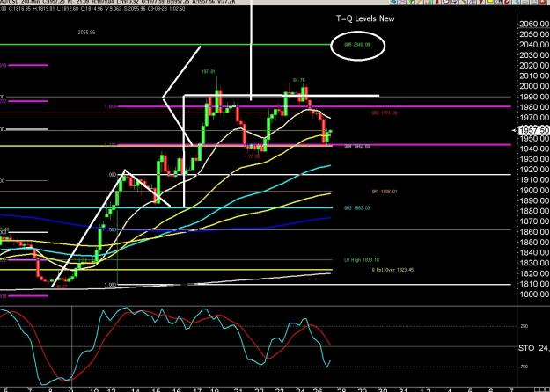Viewport: 550px width, 392px height.
Task: Click the 03-09-23 date in data line
Action: (x=157, y=9)
